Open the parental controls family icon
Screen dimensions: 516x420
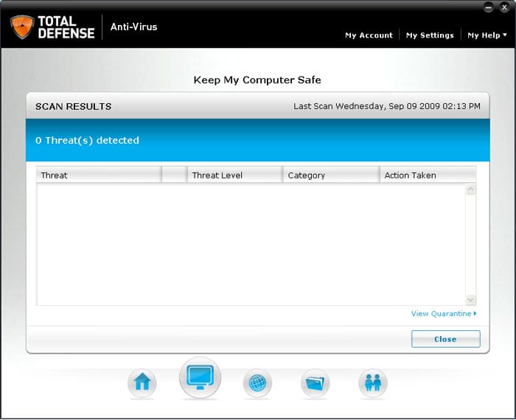[x=373, y=383]
